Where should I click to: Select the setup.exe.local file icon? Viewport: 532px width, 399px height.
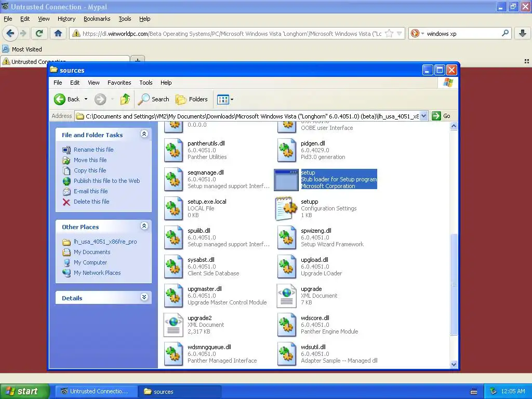(x=174, y=208)
